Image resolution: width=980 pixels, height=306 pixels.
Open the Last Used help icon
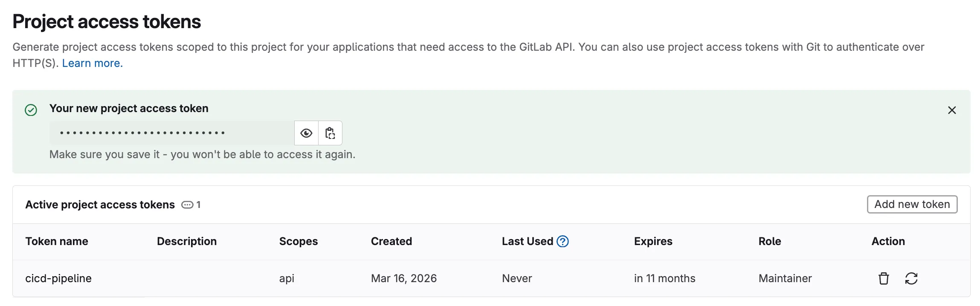pyautogui.click(x=563, y=242)
